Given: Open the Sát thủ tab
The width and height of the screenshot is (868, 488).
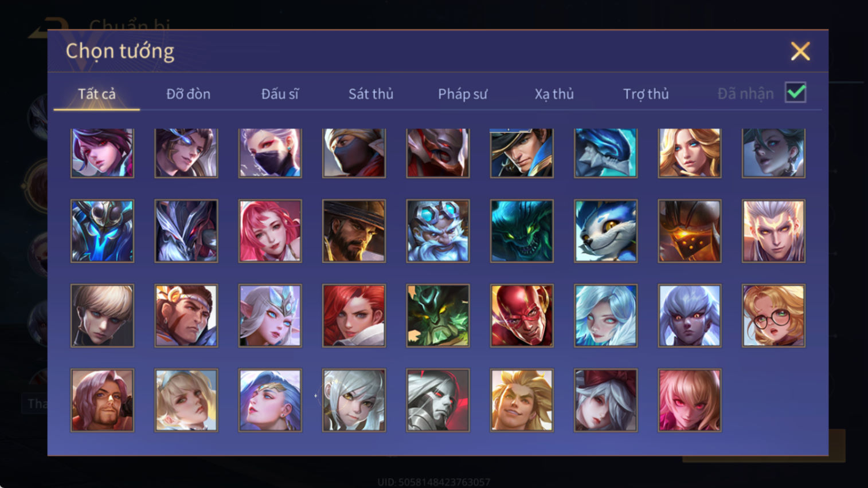Looking at the screenshot, I should tap(371, 94).
